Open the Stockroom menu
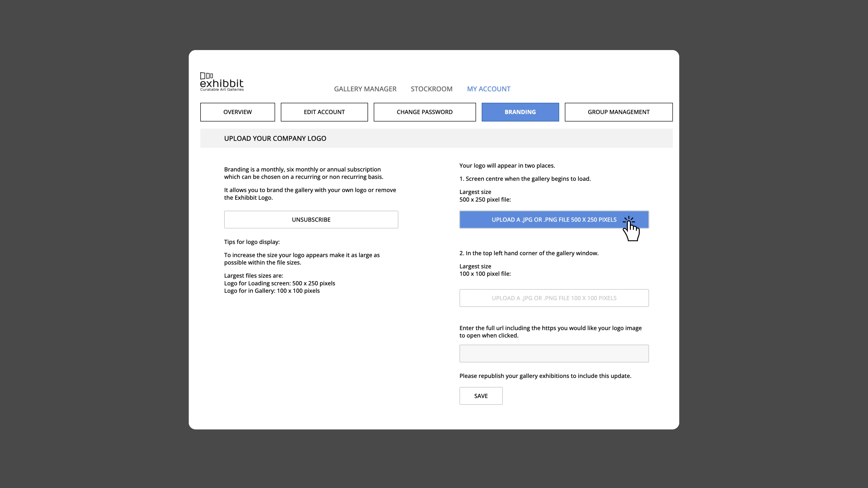The image size is (868, 488). [x=431, y=89]
